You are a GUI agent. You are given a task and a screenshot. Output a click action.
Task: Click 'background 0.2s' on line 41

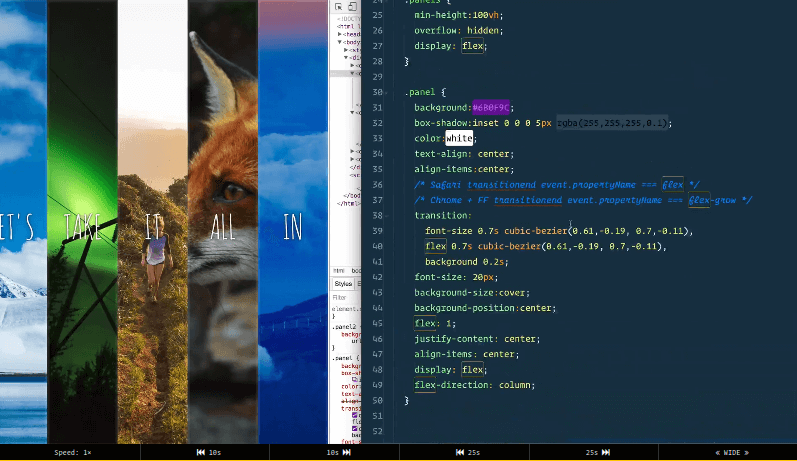465,262
